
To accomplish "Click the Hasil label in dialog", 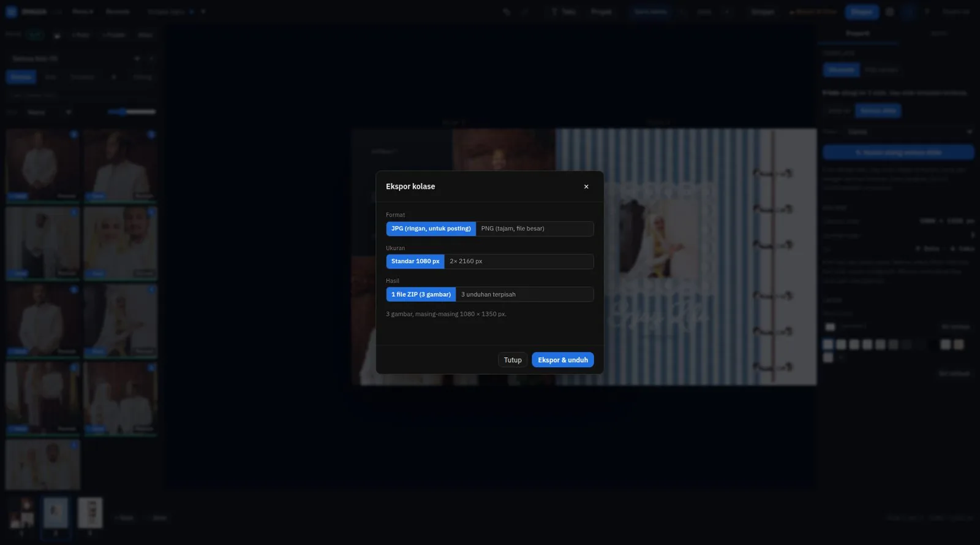I will pos(393,281).
